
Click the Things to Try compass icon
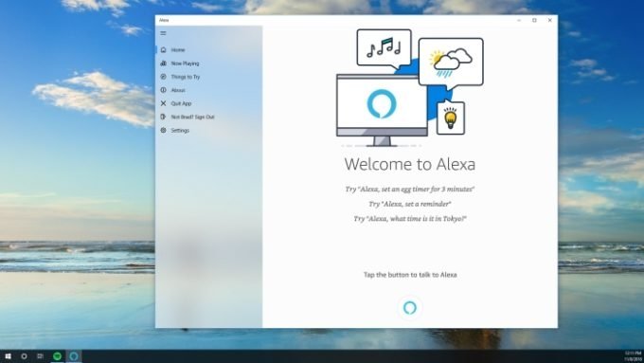164,77
